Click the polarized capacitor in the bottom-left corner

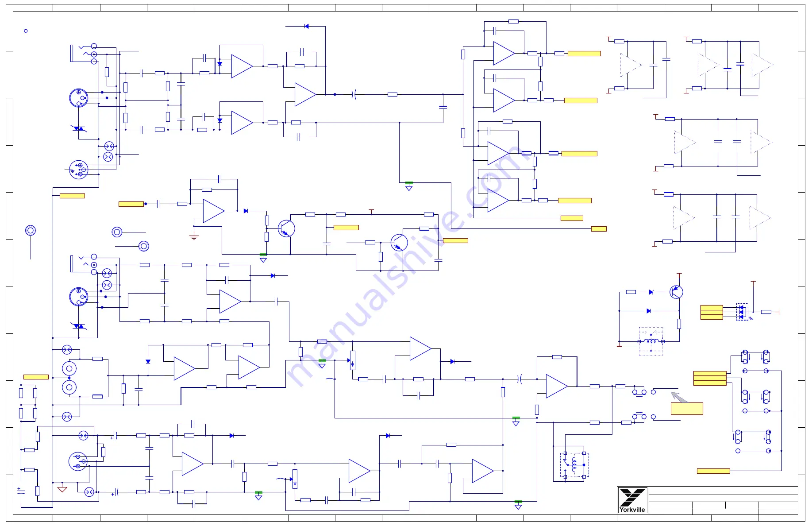[x=21, y=491]
